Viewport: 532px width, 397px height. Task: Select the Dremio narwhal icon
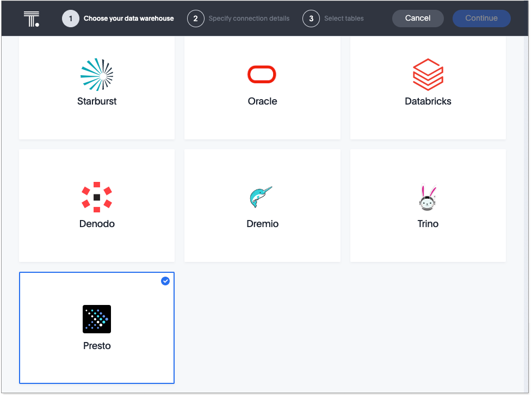[x=262, y=197]
